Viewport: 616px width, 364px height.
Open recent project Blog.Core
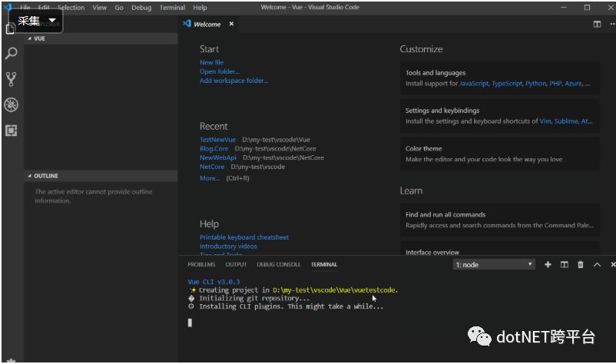[x=214, y=148]
